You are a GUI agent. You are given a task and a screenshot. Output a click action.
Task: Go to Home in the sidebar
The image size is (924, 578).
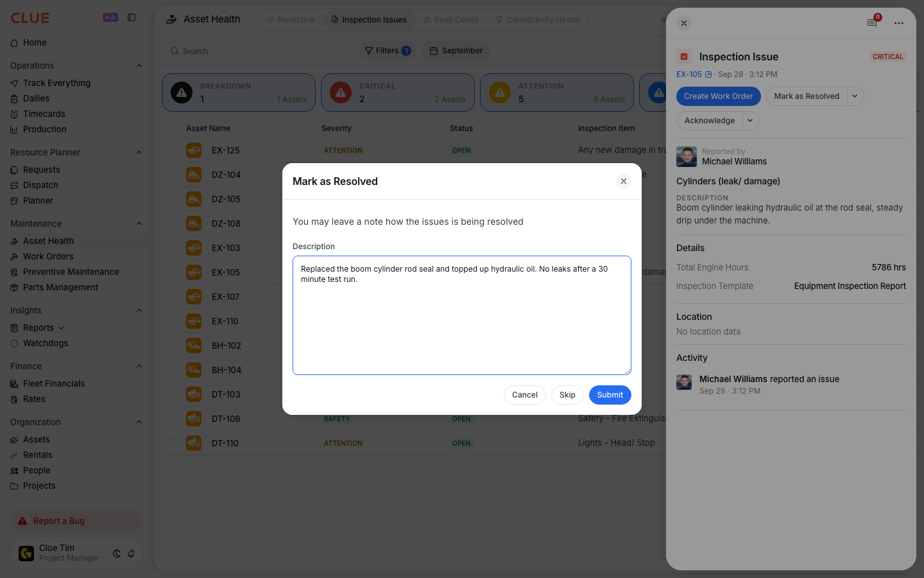pos(35,43)
